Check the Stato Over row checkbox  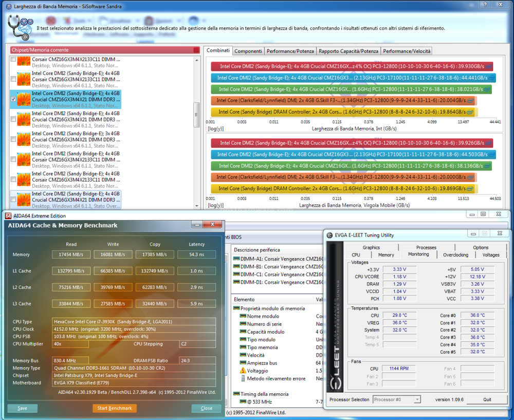click(13, 199)
